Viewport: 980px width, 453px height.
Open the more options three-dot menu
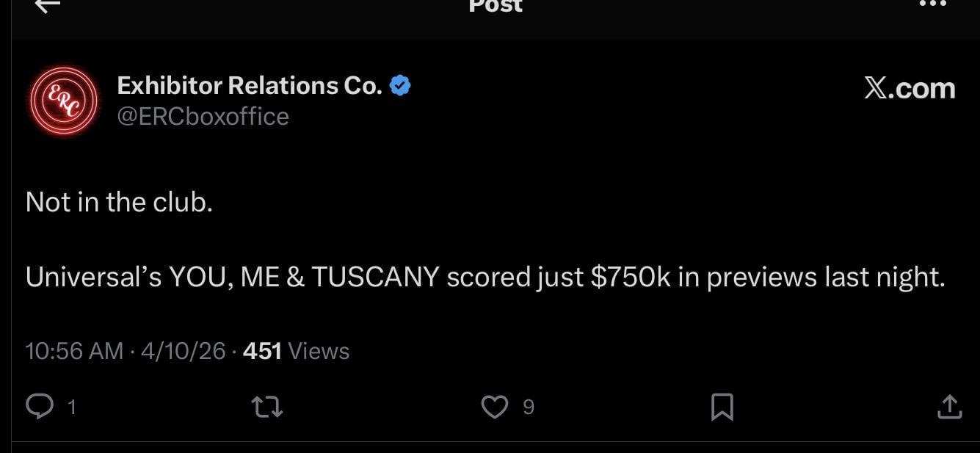(933, 4)
